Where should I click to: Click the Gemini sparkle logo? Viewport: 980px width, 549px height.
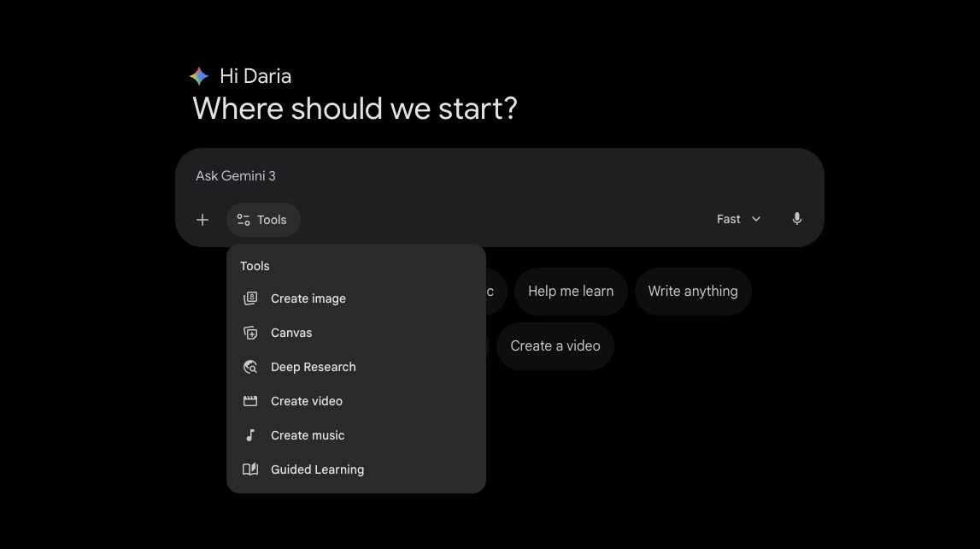point(199,76)
